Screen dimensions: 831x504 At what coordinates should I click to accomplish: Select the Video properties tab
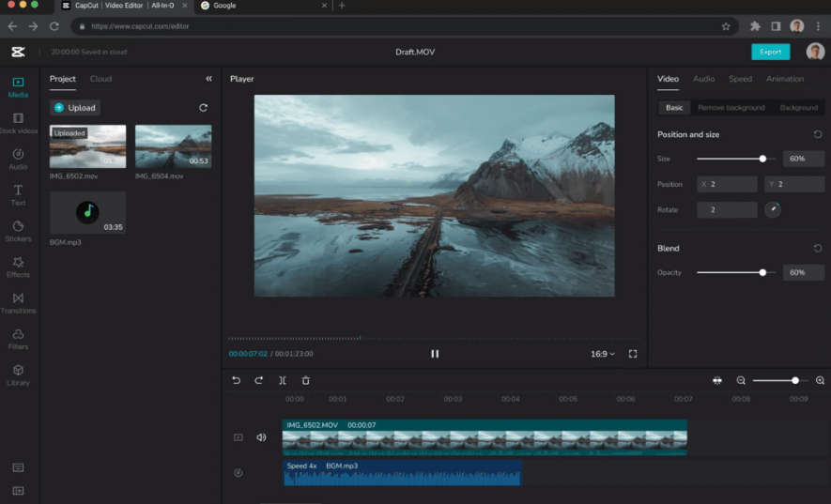pyautogui.click(x=668, y=79)
